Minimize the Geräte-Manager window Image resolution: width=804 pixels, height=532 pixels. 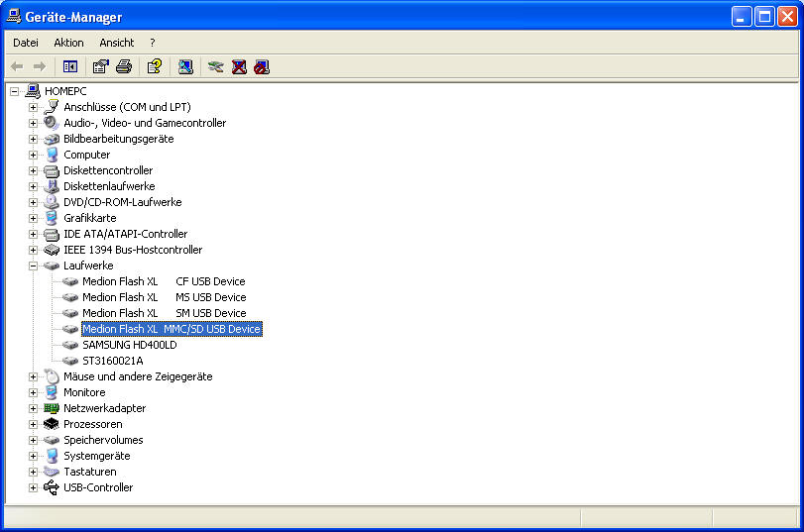pos(741,17)
